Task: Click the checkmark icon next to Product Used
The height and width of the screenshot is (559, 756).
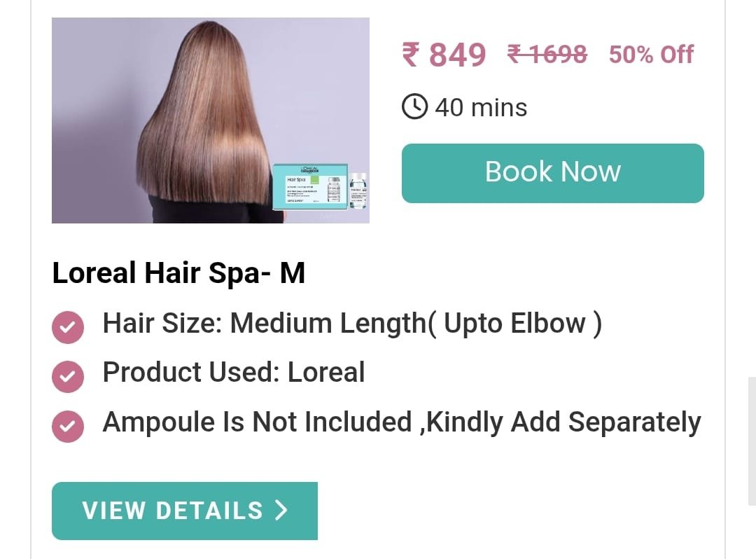Action: click(x=67, y=377)
